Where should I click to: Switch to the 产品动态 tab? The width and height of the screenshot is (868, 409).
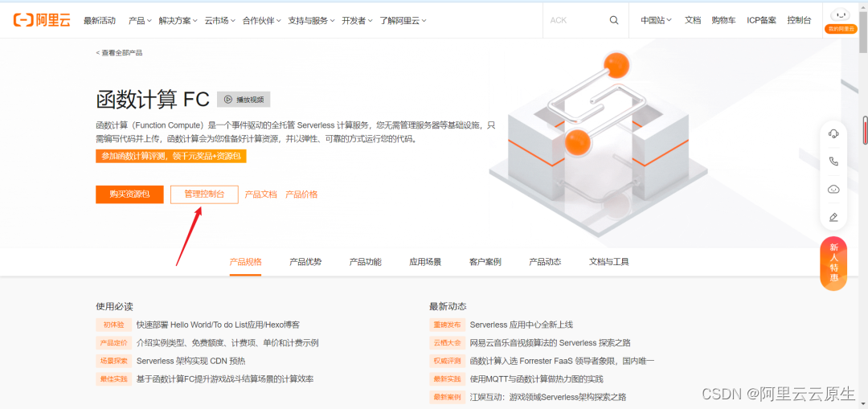click(545, 262)
